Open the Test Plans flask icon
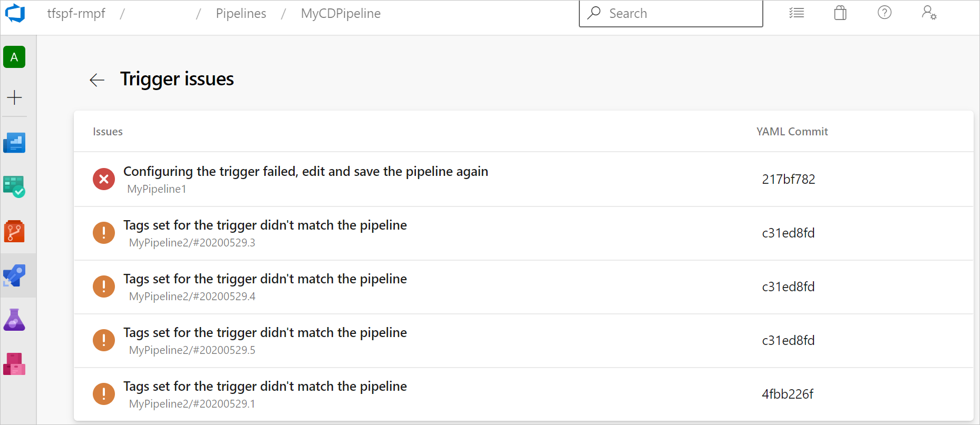This screenshot has width=980, height=425. [x=14, y=320]
